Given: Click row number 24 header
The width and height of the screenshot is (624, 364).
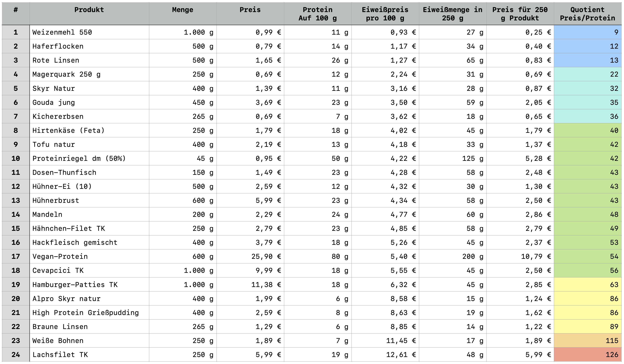Looking at the screenshot, I should [x=16, y=354].
